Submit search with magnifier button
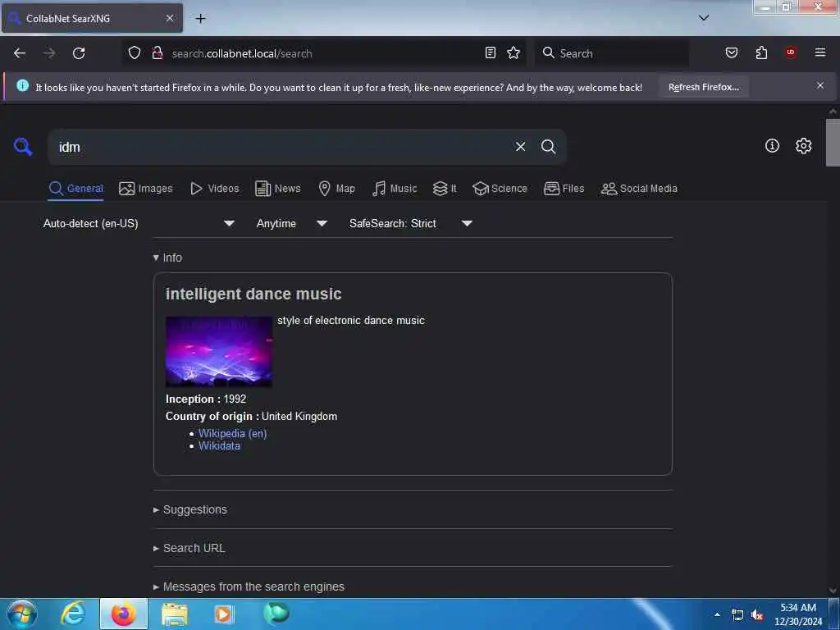The height and width of the screenshot is (630, 840). pyautogui.click(x=548, y=146)
